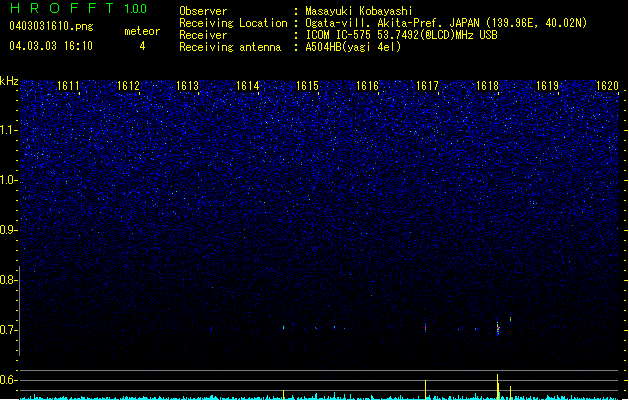Click the kHz axis unit label
Viewport: 629px width, 400px height.
(x=9, y=81)
